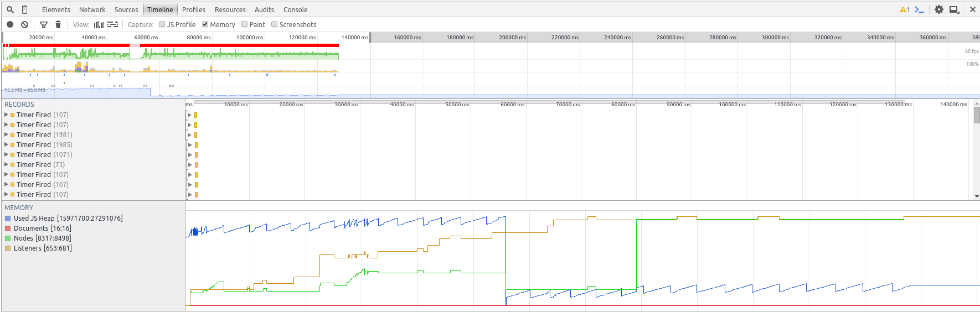Viewport: 980px width, 312px height.
Task: Expand the Timer Fired (1071) record
Action: (6, 154)
